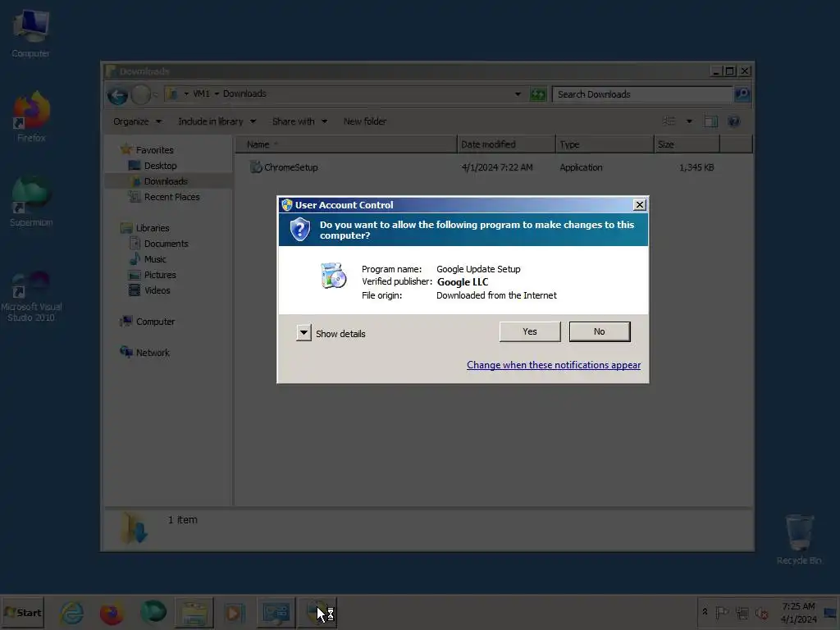
Task: Click the Supermium desktop shortcut
Action: [31, 202]
